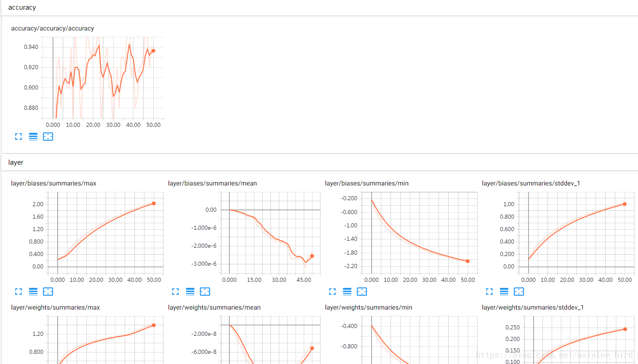This screenshot has width=638, height=364.
Task: Click the end data point on weights mean chart
Action: pyautogui.click(x=312, y=348)
